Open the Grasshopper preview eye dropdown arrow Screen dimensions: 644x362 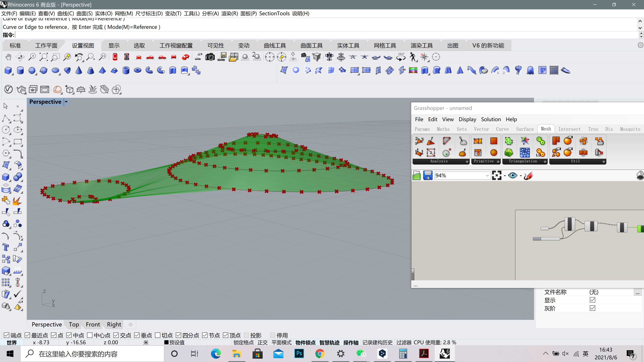coord(521,176)
